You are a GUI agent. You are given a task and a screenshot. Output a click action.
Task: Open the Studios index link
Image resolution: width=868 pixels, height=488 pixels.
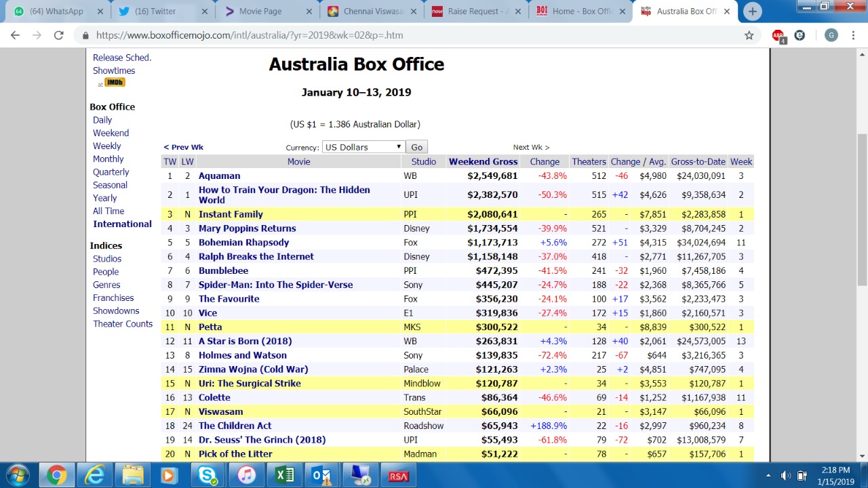click(107, 259)
